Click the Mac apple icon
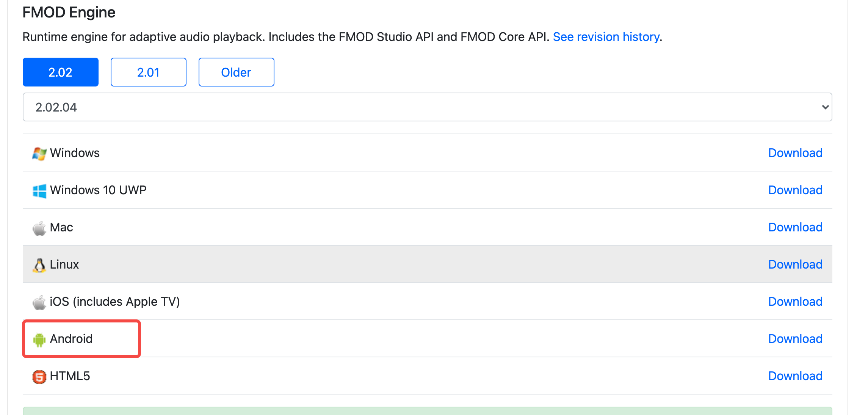The height and width of the screenshot is (415, 868). (x=39, y=228)
